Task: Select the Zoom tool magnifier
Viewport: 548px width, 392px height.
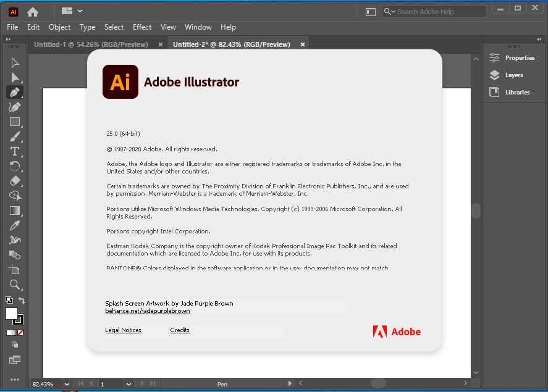Action: tap(15, 285)
